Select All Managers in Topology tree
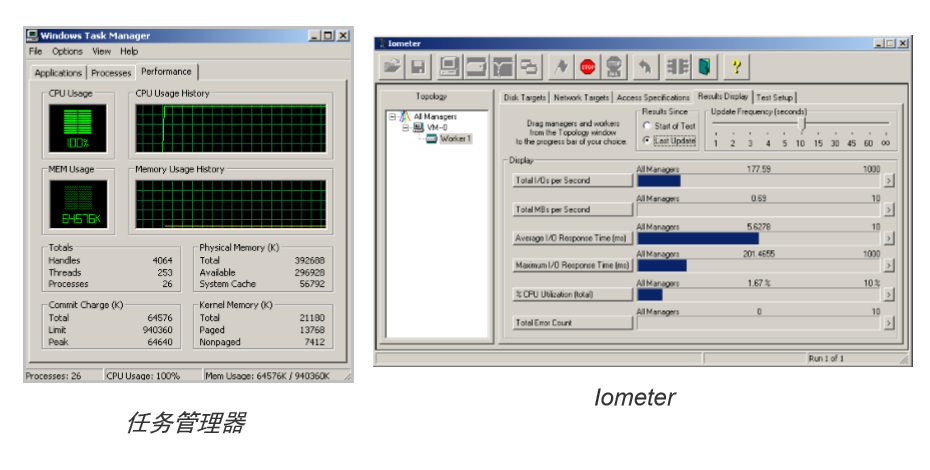The width and height of the screenshot is (930, 470). (435, 117)
